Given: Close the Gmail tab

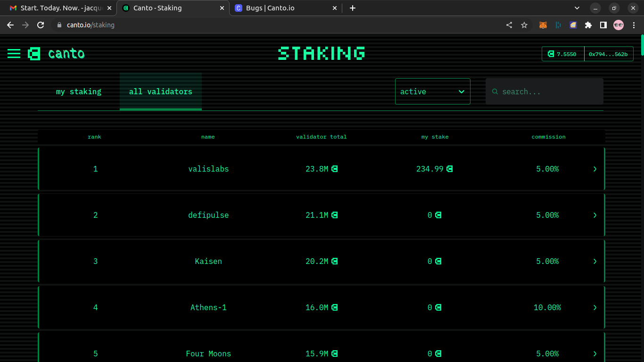Looking at the screenshot, I should [x=109, y=8].
